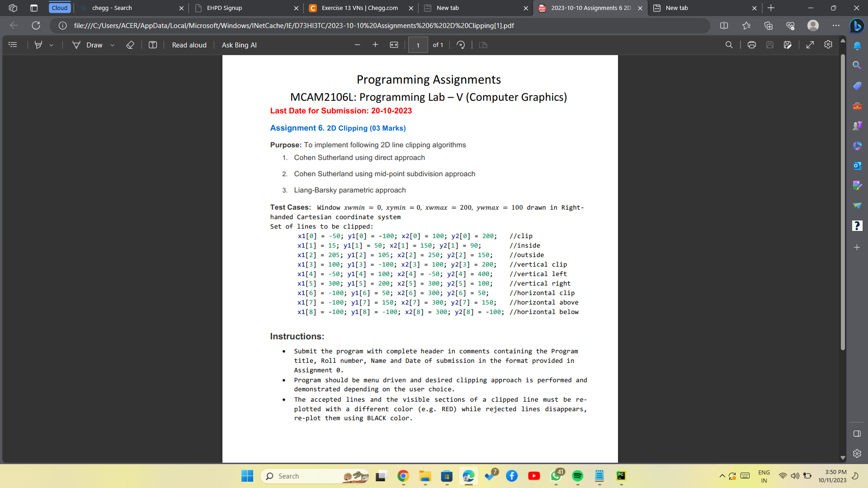Click the page number input field
The width and height of the screenshot is (868, 488).
tap(418, 45)
